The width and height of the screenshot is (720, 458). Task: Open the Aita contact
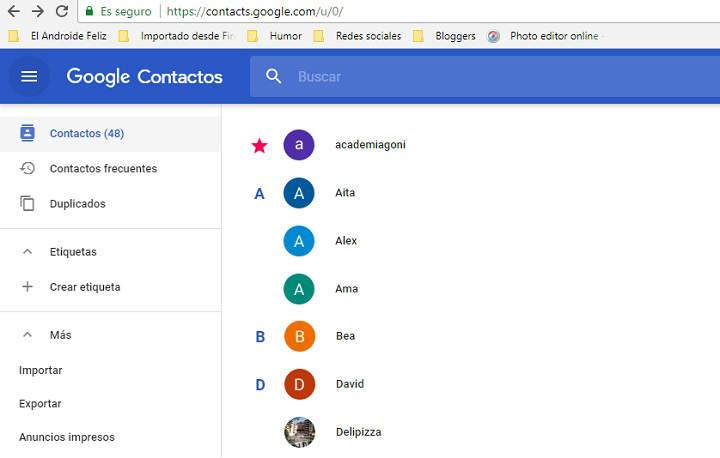[x=345, y=192]
